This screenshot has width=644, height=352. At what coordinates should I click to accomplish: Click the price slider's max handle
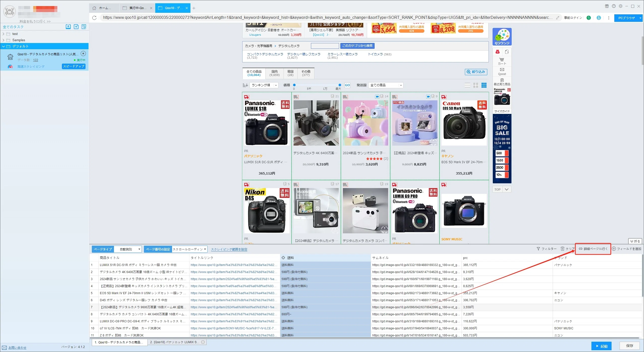click(x=340, y=85)
